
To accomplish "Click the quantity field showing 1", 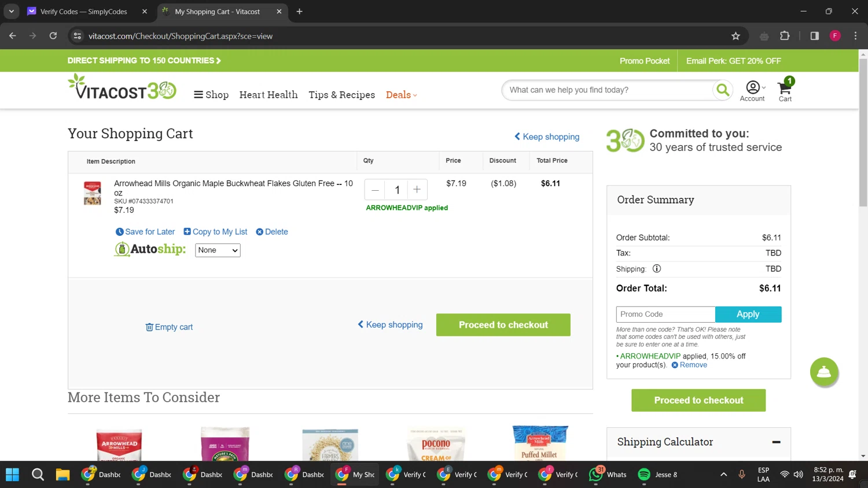I will (397, 190).
